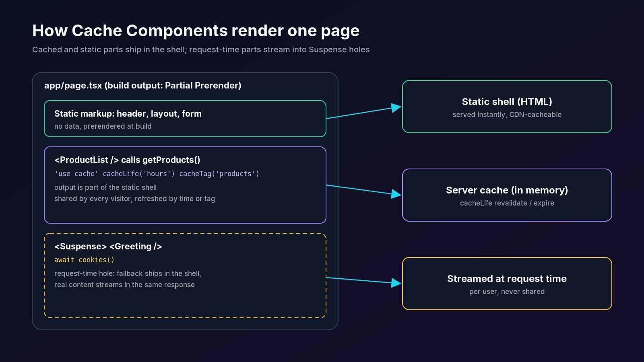Click the 'Static shell (HTML)' box title
Screen dimensions: 644x362
[x=507, y=102]
